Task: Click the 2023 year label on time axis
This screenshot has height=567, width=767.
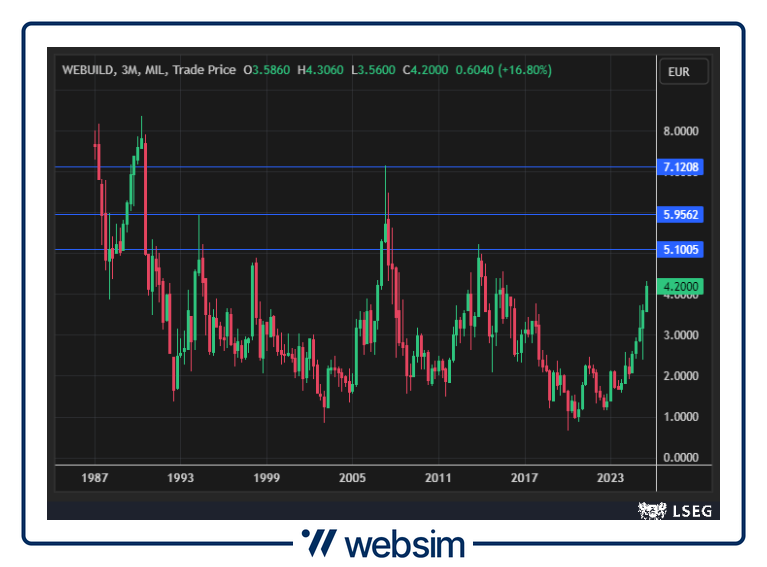Action: [x=610, y=479]
